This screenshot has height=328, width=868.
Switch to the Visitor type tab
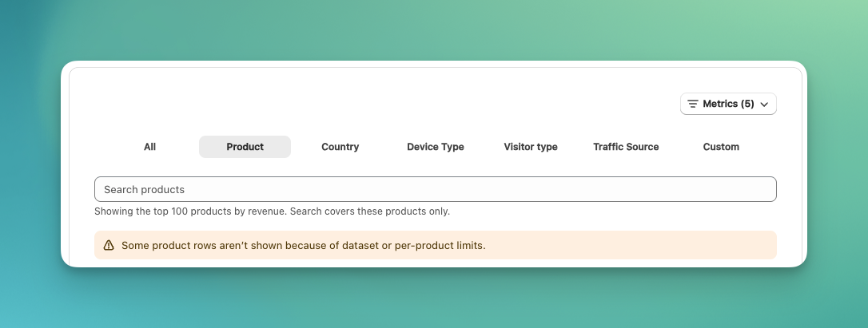531,147
